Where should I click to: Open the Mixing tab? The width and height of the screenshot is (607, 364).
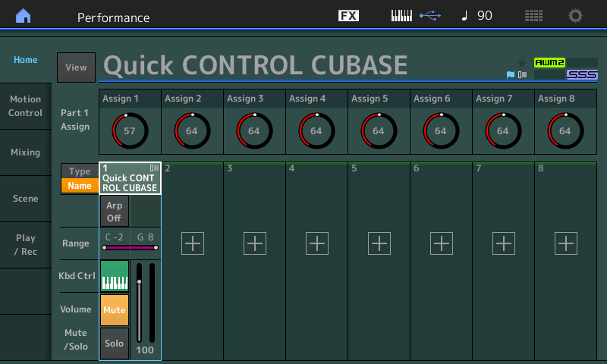coord(25,152)
